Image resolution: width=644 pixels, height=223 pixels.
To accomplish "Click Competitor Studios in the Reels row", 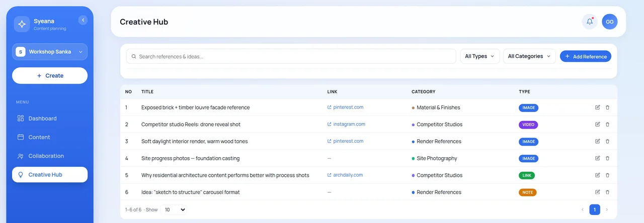I will [437, 125].
